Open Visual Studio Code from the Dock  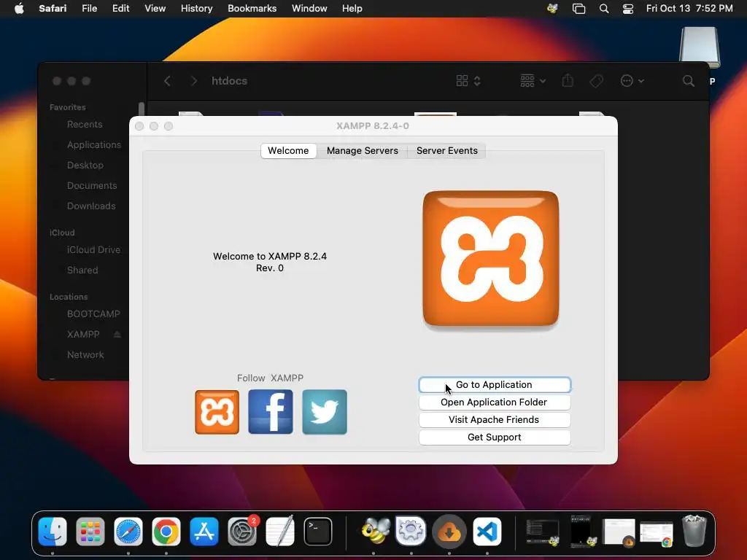(x=487, y=532)
